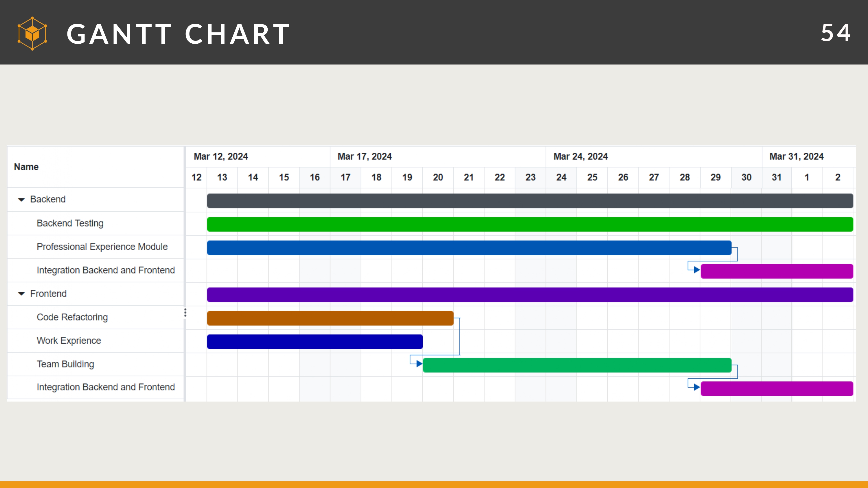Screen dimensions: 868x488
Task: Click the Mar 17, 2024 date header label
Action: coord(364,156)
